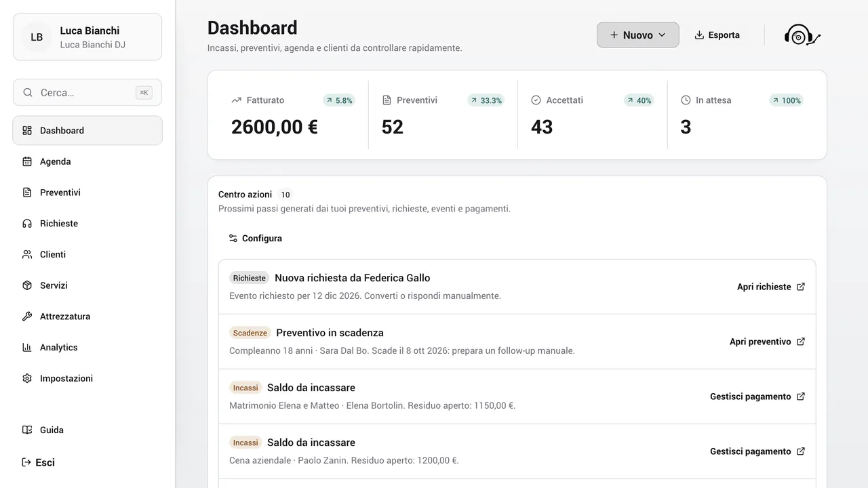Click the Analytics bar chart icon

tap(27, 347)
